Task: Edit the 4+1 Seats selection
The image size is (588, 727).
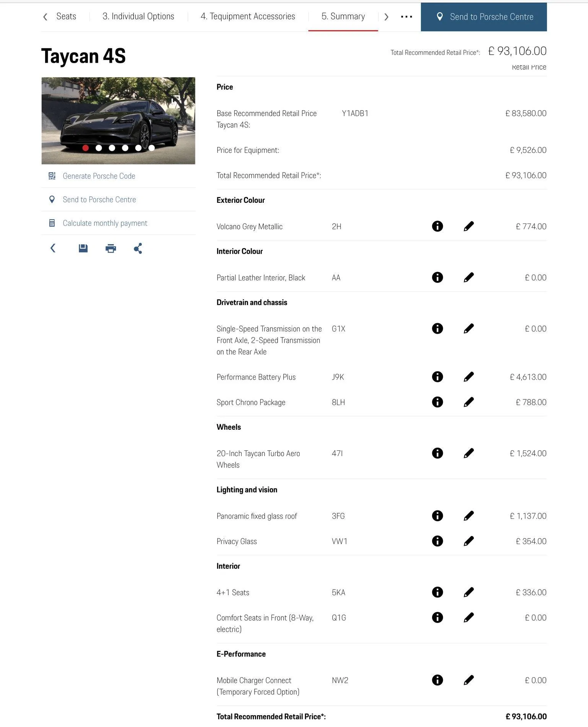Action: 469,592
